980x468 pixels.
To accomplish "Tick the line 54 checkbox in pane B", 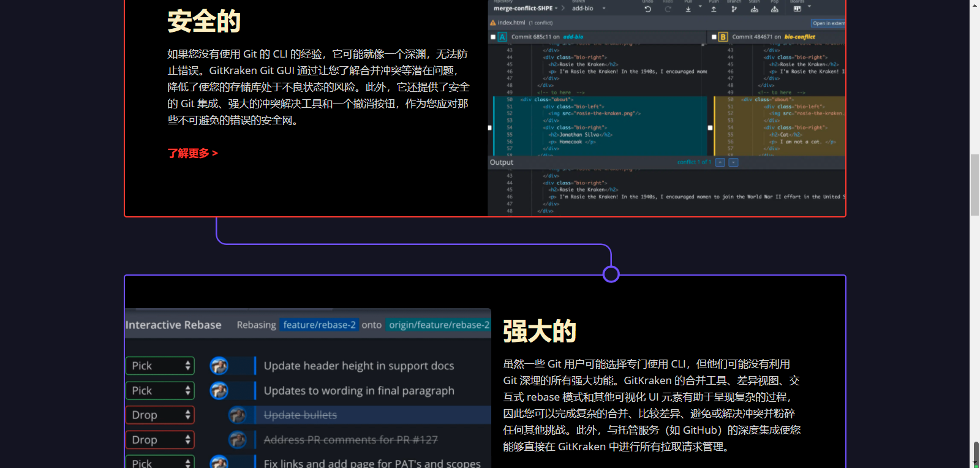I will pyautogui.click(x=710, y=128).
